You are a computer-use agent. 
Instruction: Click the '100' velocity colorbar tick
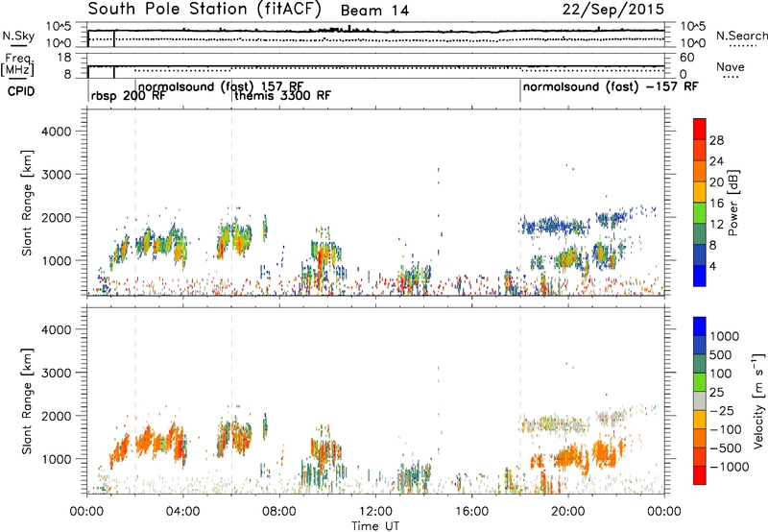pos(721,374)
